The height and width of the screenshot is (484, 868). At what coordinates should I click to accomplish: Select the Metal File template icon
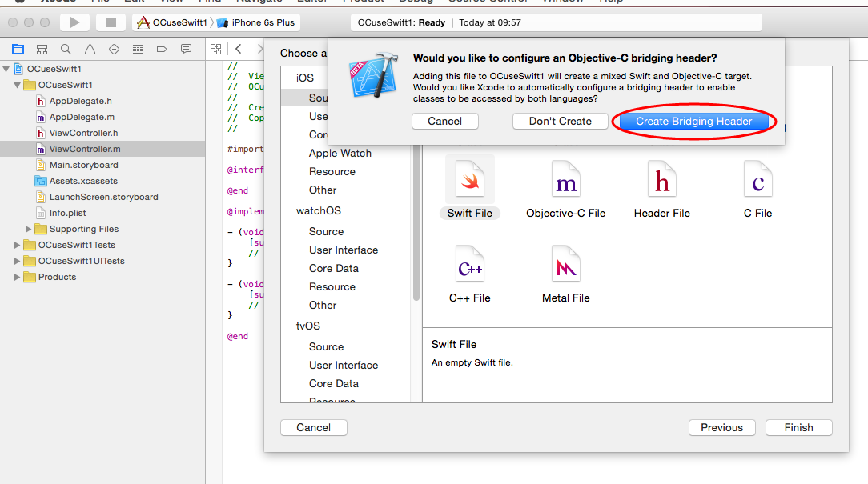pyautogui.click(x=566, y=264)
